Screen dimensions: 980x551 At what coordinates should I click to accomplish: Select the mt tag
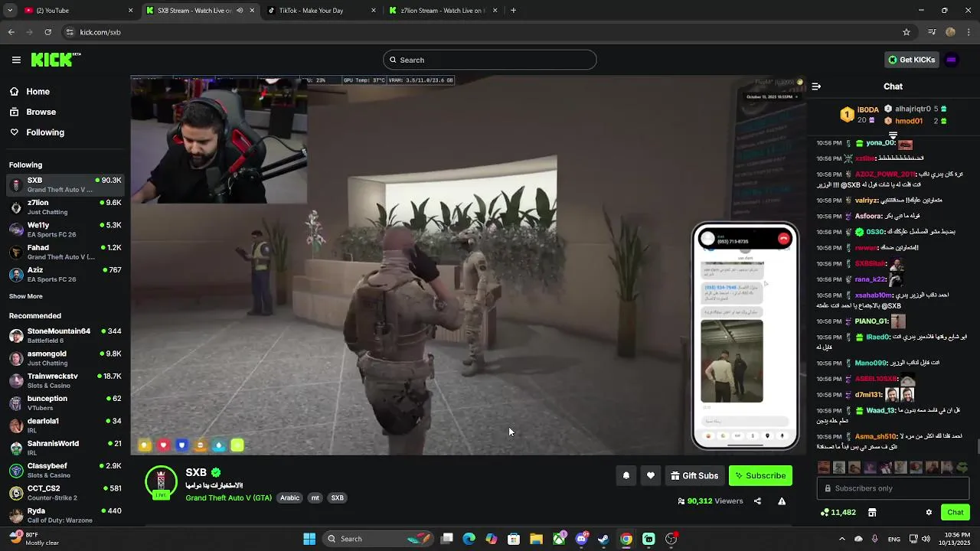tap(315, 498)
